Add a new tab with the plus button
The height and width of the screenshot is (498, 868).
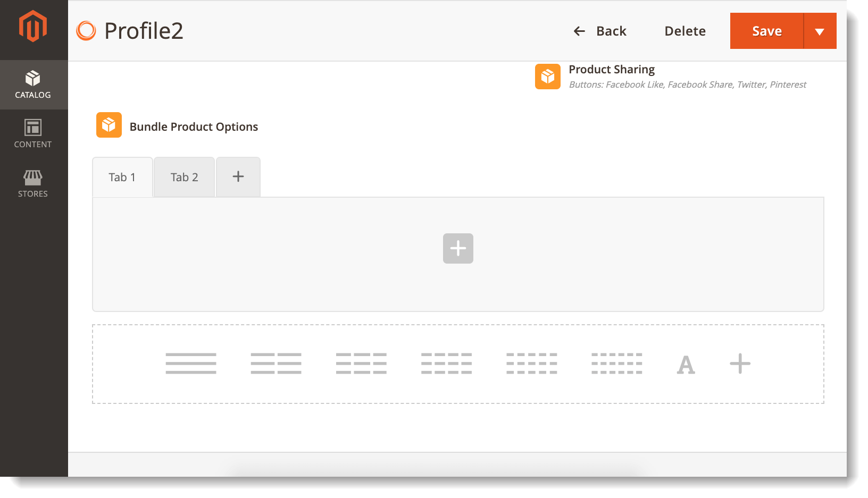pos(238,176)
